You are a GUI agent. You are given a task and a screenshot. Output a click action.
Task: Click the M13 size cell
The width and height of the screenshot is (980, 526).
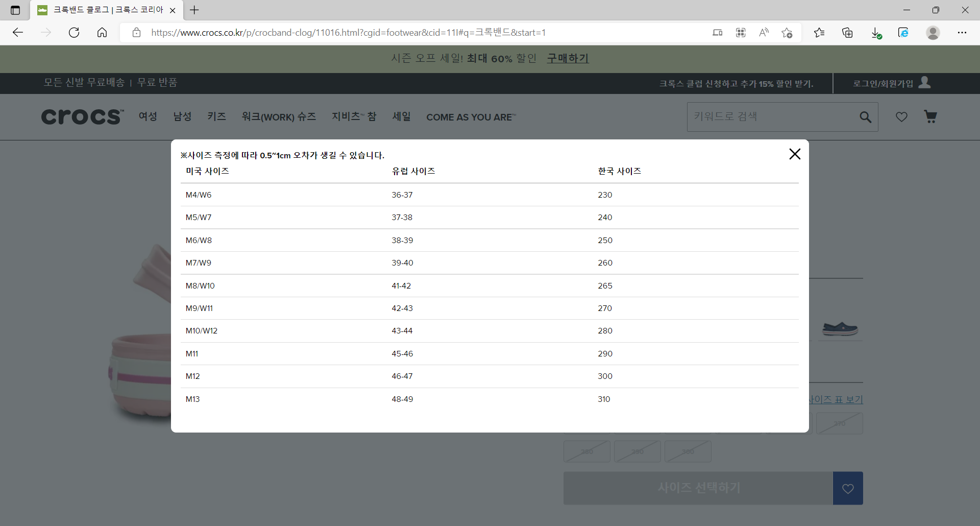coord(192,399)
